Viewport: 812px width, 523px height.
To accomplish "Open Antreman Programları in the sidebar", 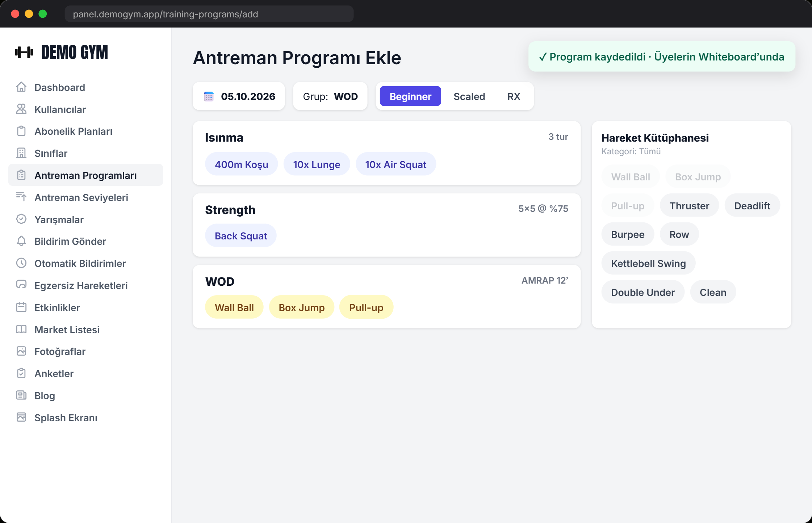I will [x=85, y=175].
